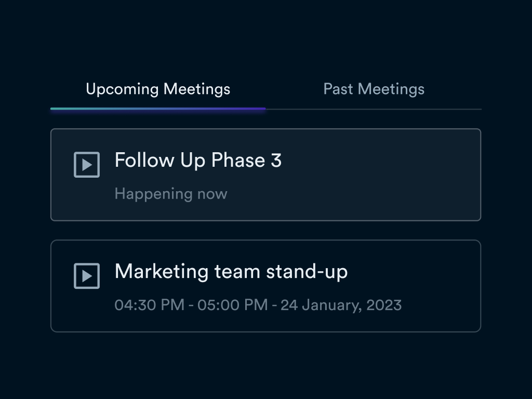Screen dimensions: 532x399
Task: Click the Marketing team stand-up title text
Action: (x=231, y=271)
